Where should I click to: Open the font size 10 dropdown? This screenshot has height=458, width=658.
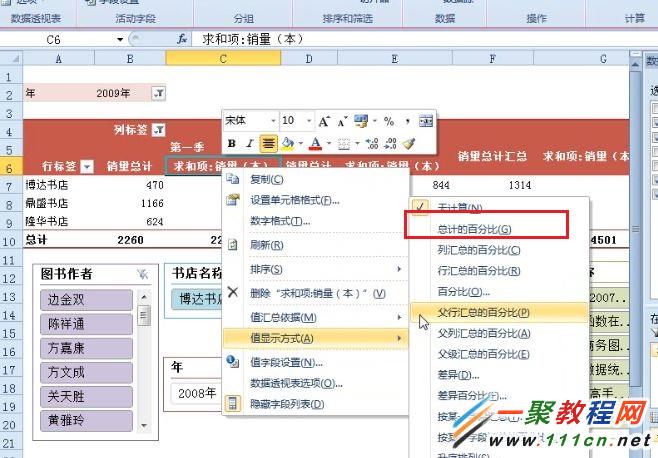click(309, 121)
